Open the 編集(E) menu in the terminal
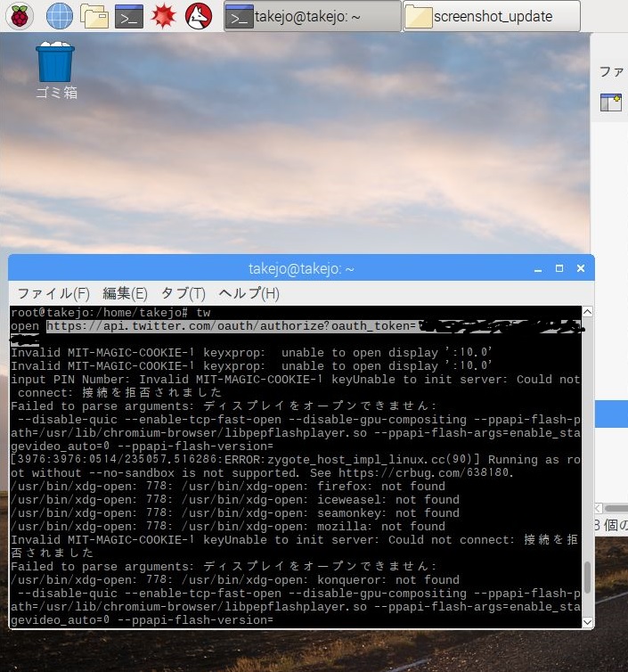Image resolution: width=628 pixels, height=672 pixels. (x=125, y=293)
